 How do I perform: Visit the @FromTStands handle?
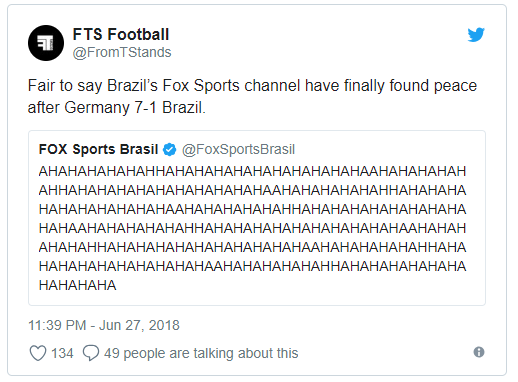click(122, 52)
